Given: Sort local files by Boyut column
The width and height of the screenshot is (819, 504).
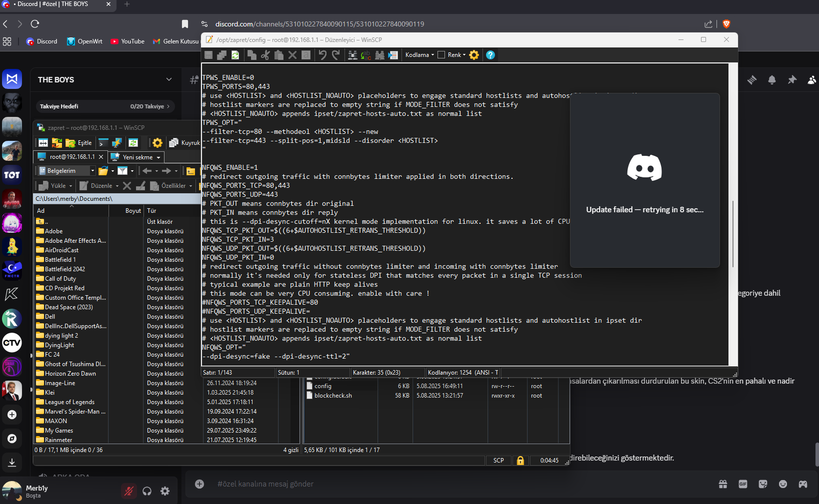Looking at the screenshot, I should [x=126, y=211].
